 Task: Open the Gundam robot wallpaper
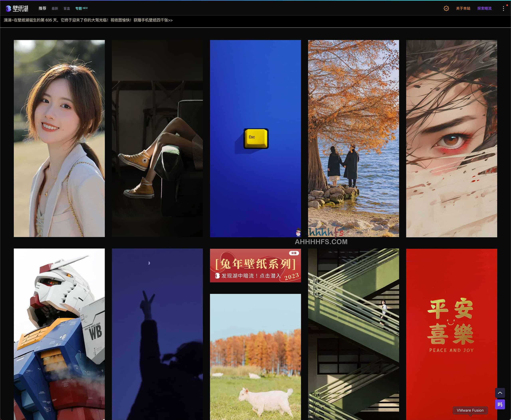(x=59, y=334)
